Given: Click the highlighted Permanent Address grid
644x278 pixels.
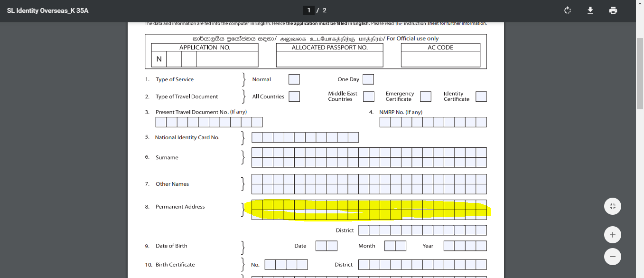Looking at the screenshot, I should [369, 210].
